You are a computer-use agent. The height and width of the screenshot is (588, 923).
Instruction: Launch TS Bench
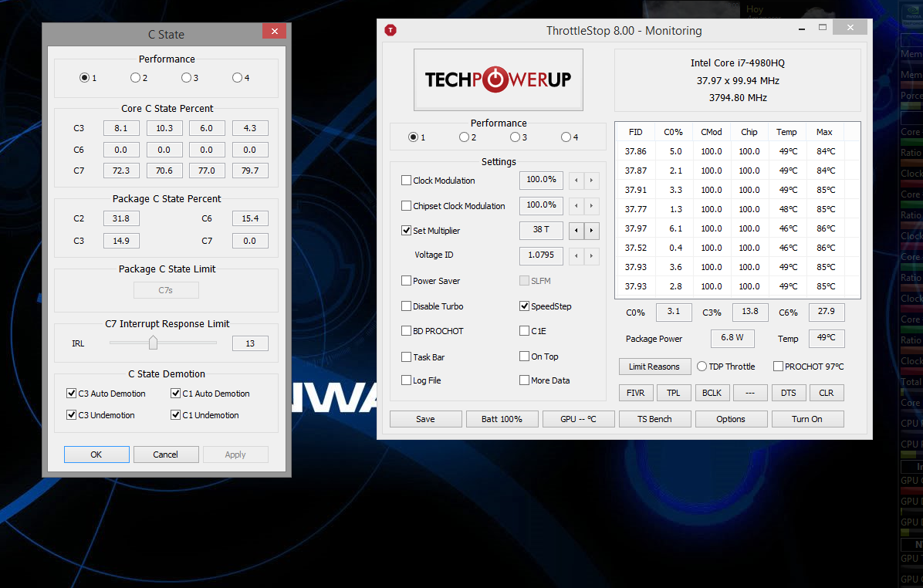click(x=654, y=419)
